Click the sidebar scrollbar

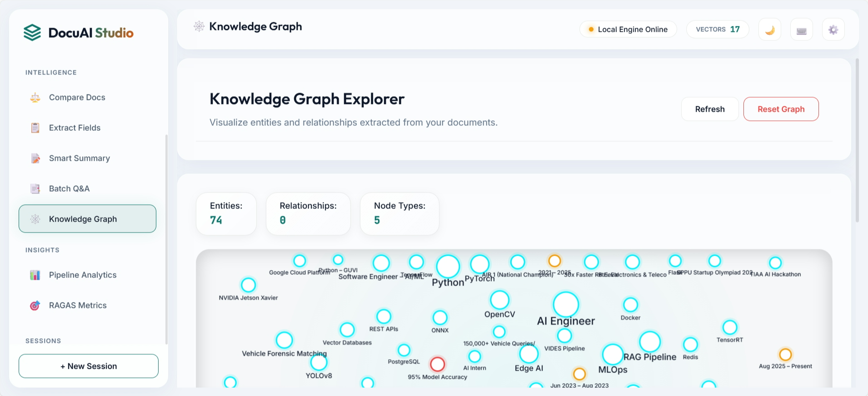[x=166, y=239]
